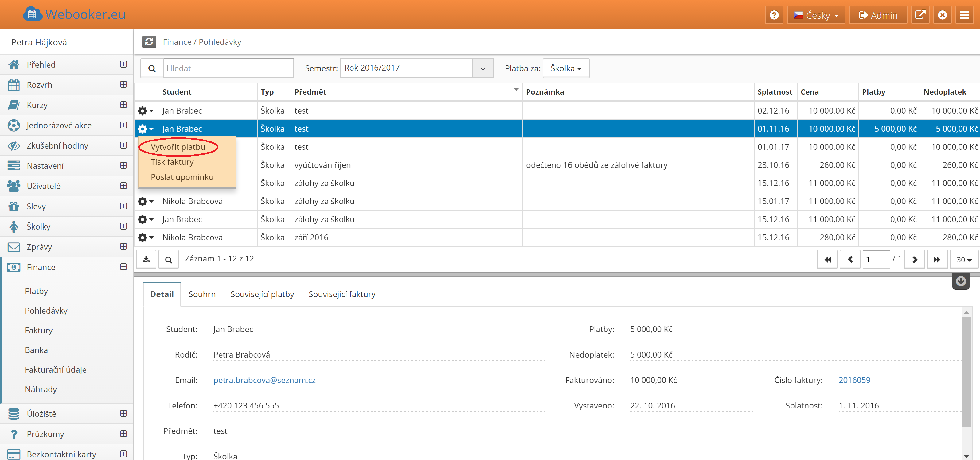
Task: Open gear menu for first Jan Brabec row
Action: coord(145,111)
